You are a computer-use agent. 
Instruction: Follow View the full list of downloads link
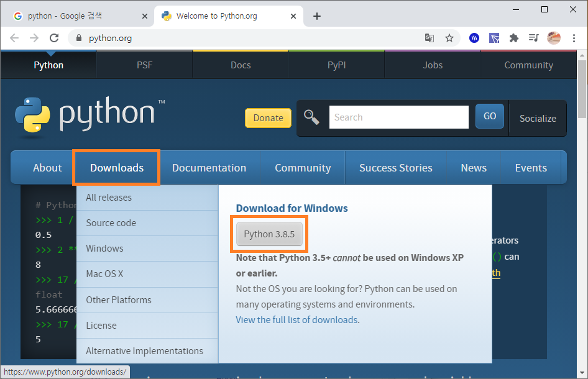point(296,320)
